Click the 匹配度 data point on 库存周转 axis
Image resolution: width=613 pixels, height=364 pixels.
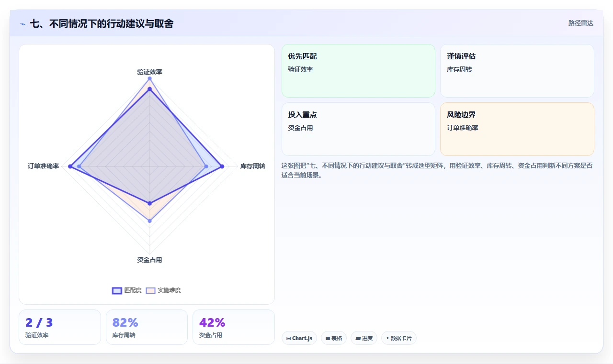pyautogui.click(x=222, y=166)
